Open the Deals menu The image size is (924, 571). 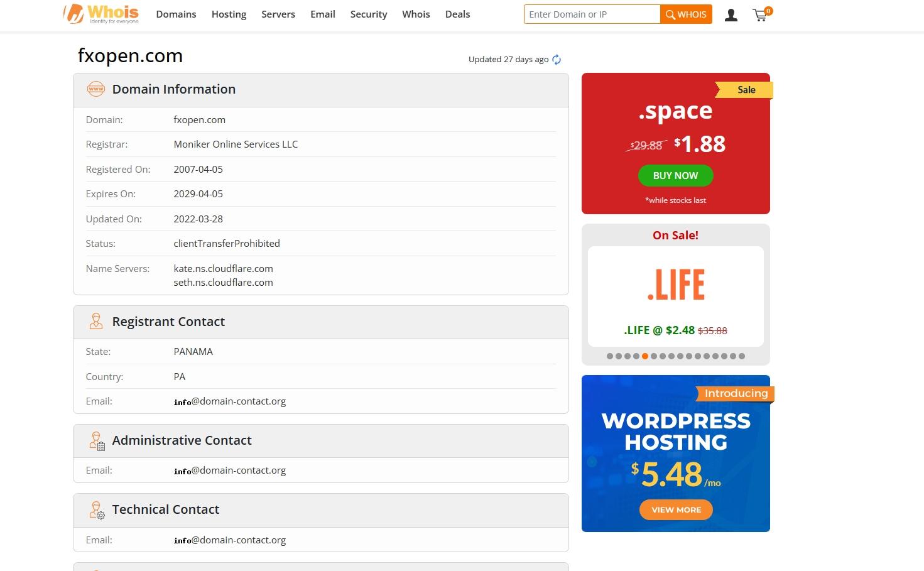coord(457,14)
